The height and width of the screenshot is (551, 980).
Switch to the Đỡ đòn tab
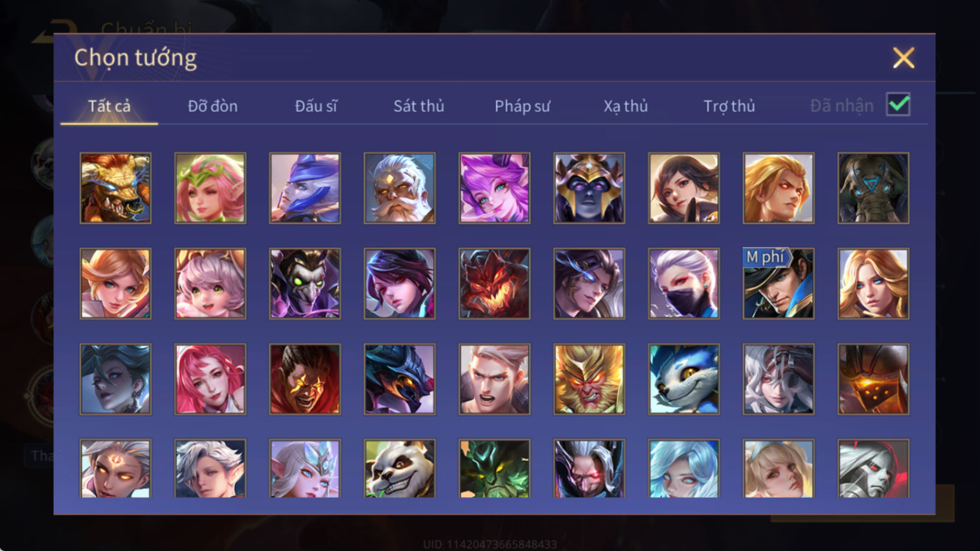212,106
